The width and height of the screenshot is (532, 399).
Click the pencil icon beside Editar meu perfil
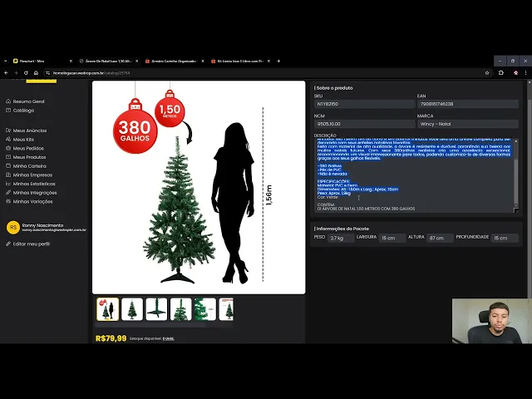(x=8, y=244)
